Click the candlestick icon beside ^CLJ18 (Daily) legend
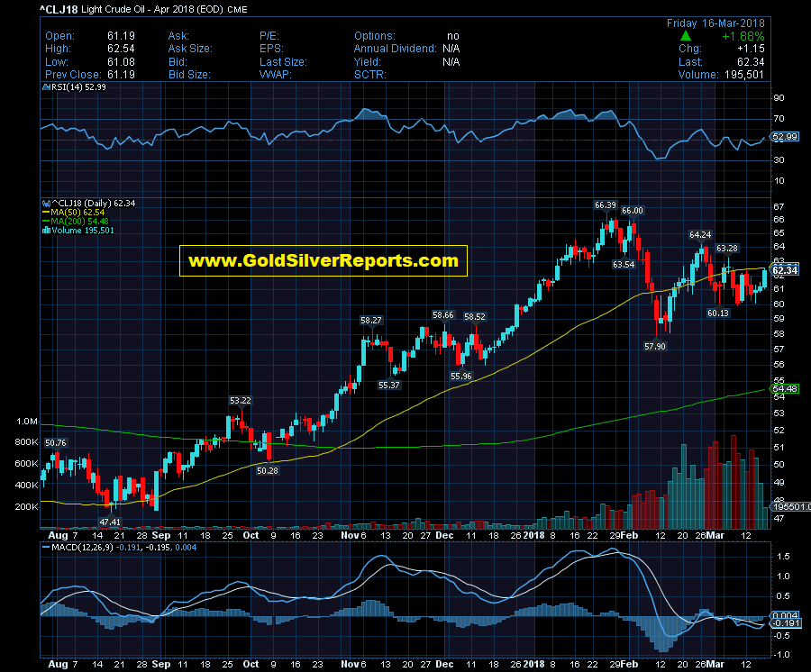This screenshot has width=811, height=672. pos(46,204)
